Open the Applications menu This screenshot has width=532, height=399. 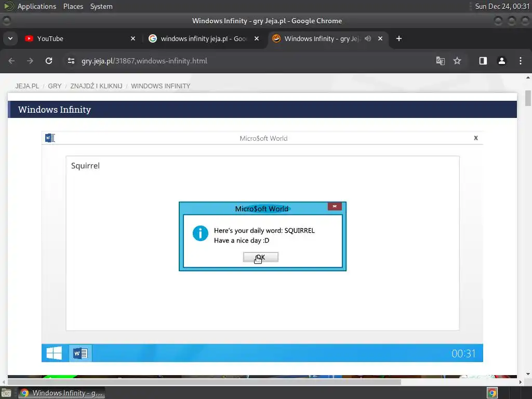coord(37,6)
